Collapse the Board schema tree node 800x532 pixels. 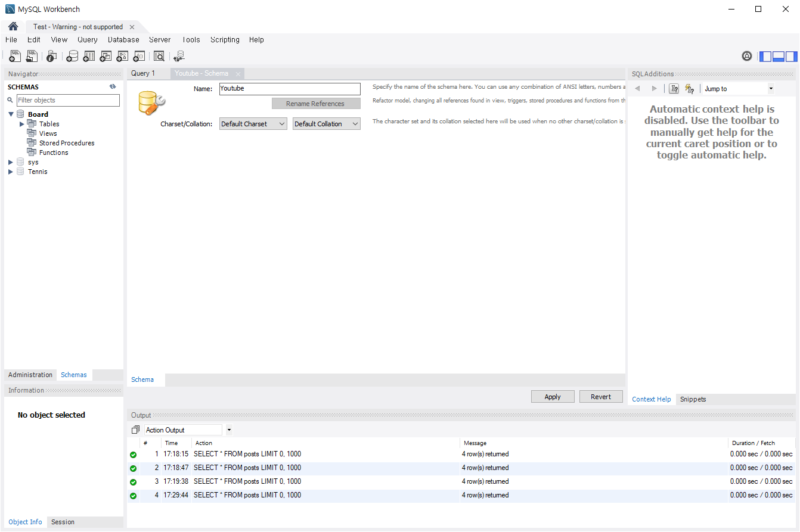[x=11, y=114]
